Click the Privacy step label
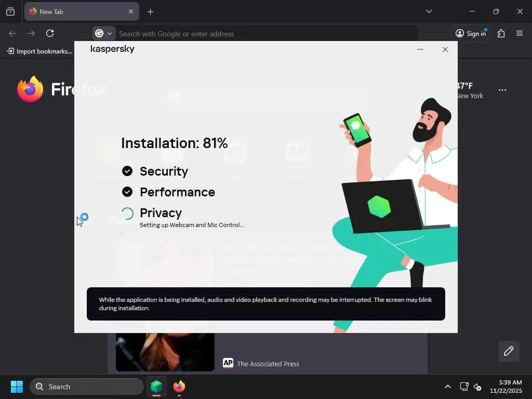The image size is (532, 399). tap(161, 212)
